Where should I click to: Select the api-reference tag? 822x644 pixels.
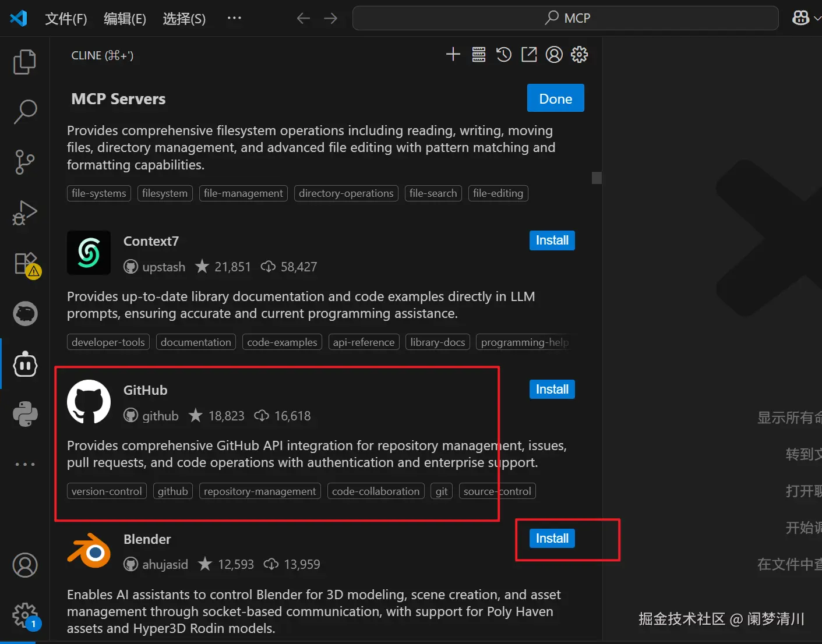click(364, 342)
